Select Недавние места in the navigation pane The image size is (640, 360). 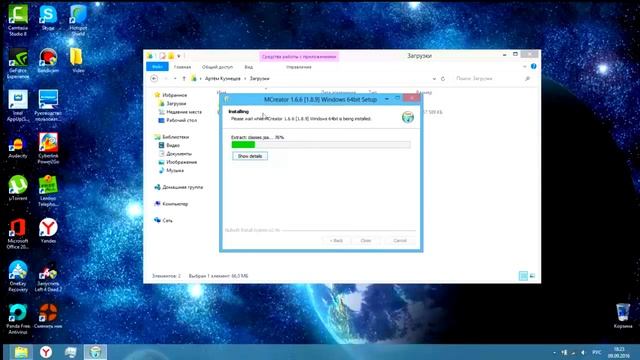180,112
